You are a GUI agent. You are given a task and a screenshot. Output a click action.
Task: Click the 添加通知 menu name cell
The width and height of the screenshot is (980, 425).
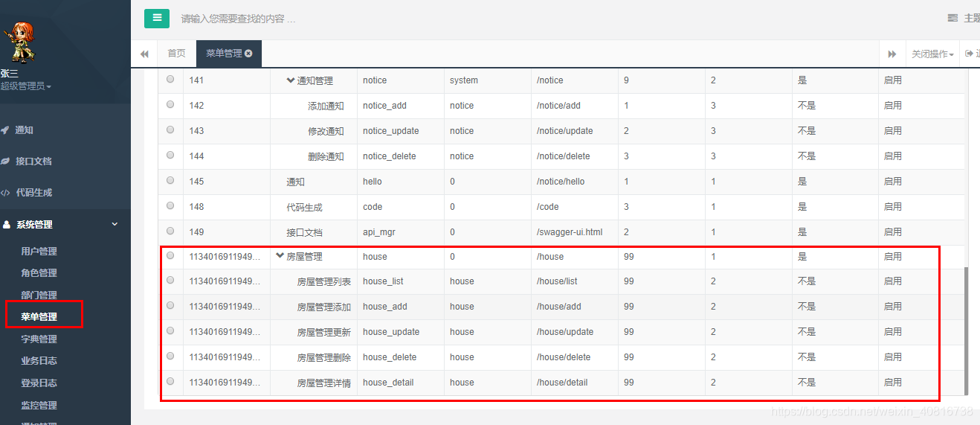326,106
